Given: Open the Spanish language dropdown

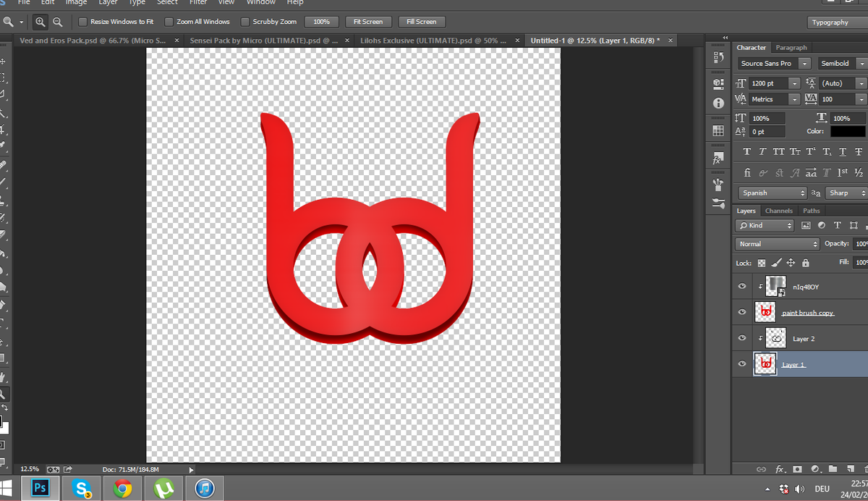Looking at the screenshot, I should point(773,193).
